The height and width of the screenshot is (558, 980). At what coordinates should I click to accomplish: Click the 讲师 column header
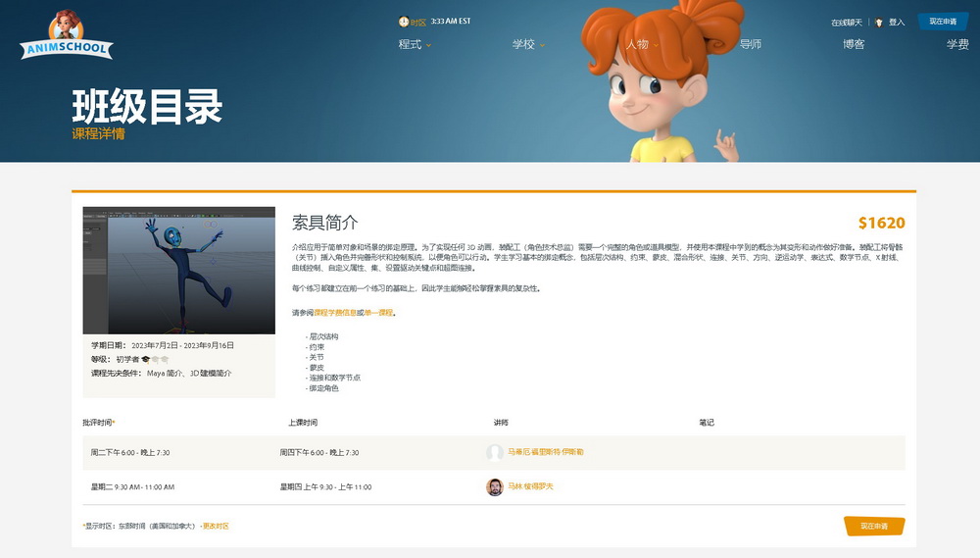[501, 423]
